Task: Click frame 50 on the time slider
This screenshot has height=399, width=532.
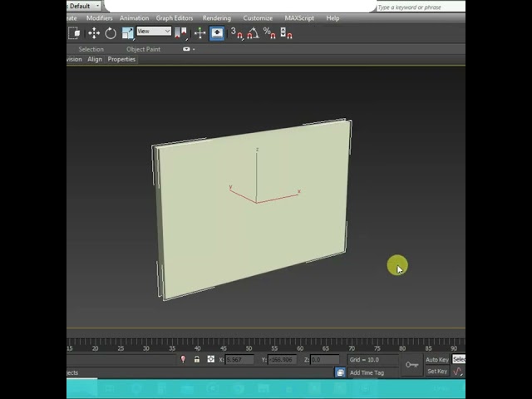Action: tap(249, 348)
